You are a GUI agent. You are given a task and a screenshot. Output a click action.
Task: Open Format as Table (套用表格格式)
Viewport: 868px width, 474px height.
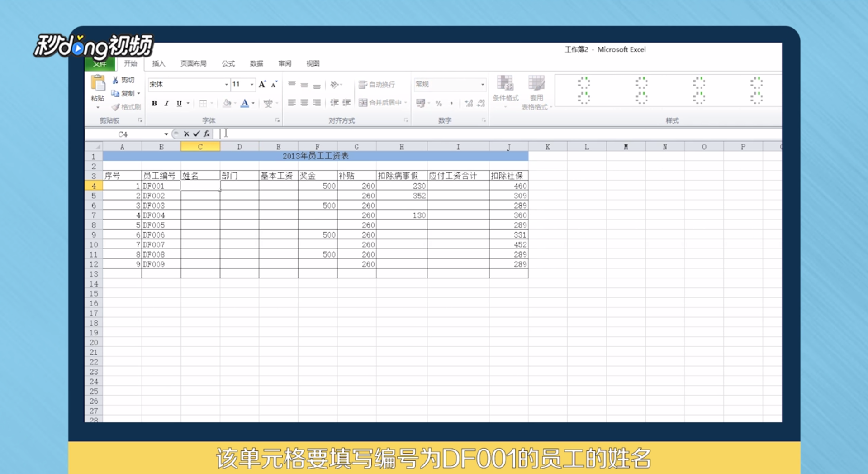click(x=536, y=93)
